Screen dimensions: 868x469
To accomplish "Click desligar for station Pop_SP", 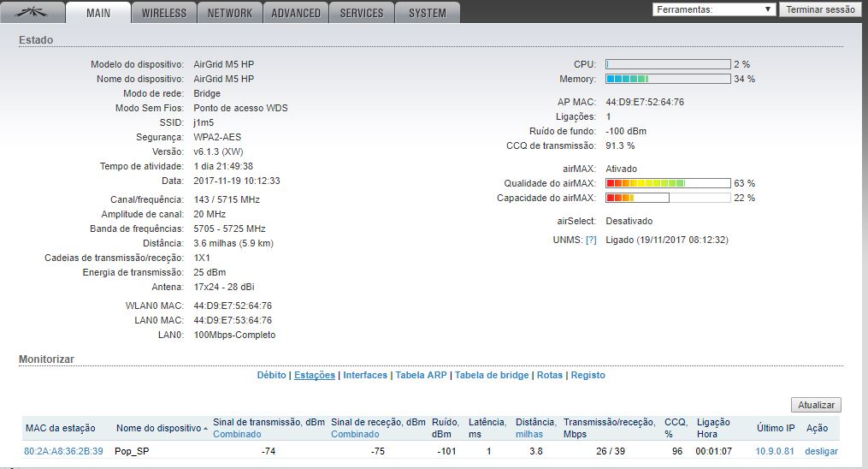I will click(x=821, y=451).
